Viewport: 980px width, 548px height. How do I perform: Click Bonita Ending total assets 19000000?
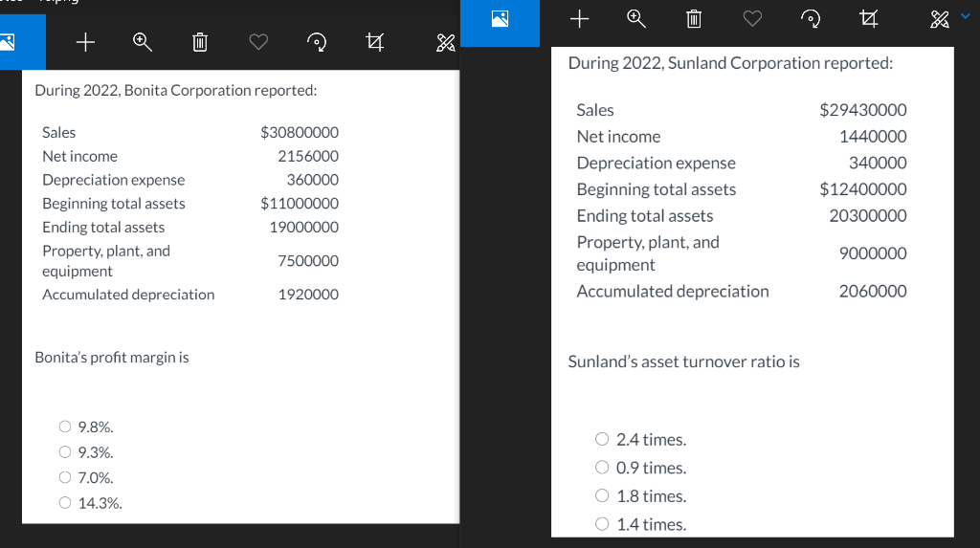303,228
